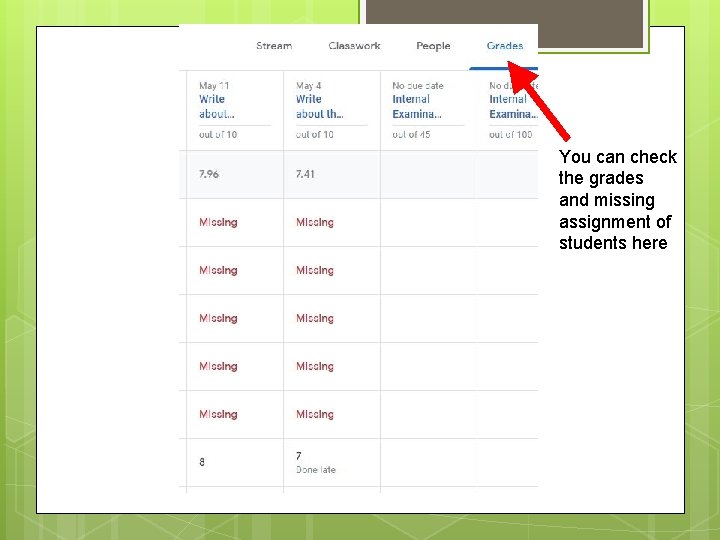Viewport: 720px width, 540px height.
Task: Open the Internal Examina... assignment out of 100
Action: 513,107
